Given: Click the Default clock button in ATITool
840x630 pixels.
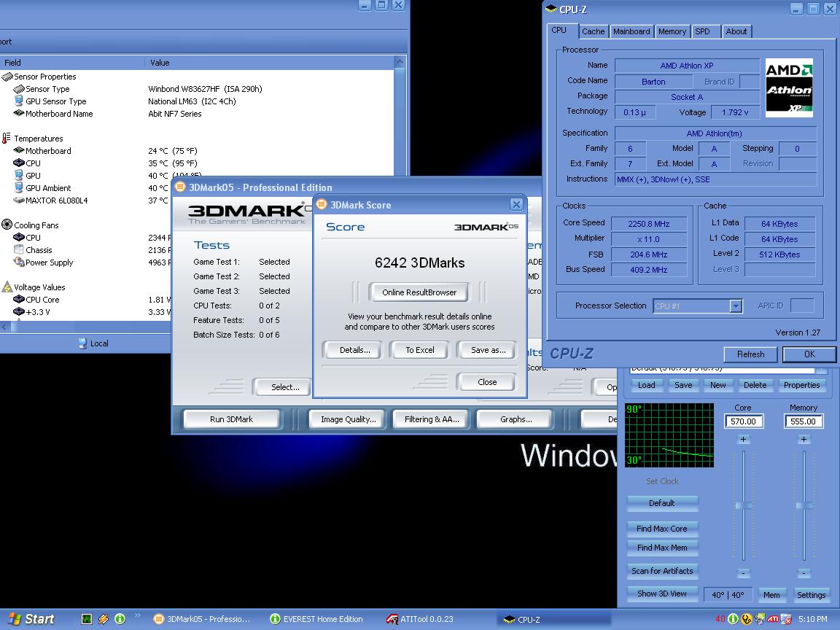Looking at the screenshot, I should pos(661,503).
